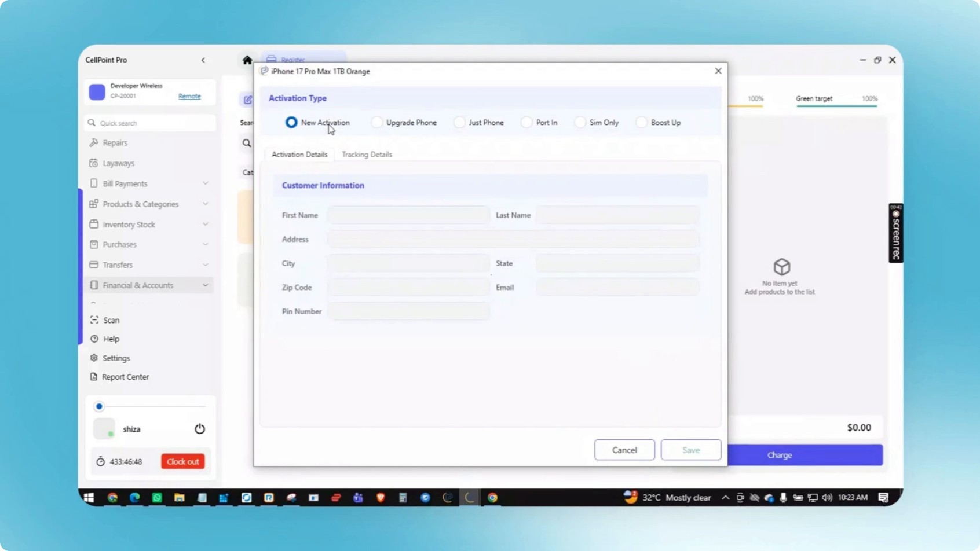
Task: Expand the Inventory Stock chevron
Action: click(205, 224)
